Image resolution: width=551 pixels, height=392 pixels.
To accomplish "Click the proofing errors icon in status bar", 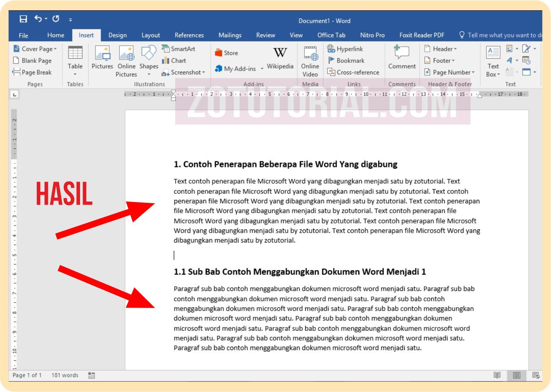I will coord(91,375).
